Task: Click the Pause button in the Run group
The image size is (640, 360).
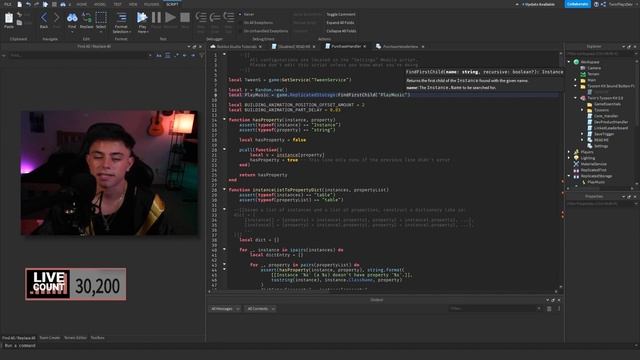Action: click(156, 17)
